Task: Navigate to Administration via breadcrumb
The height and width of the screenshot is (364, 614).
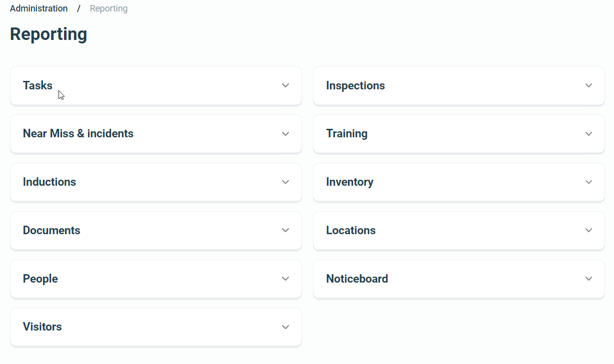Action: [x=38, y=8]
